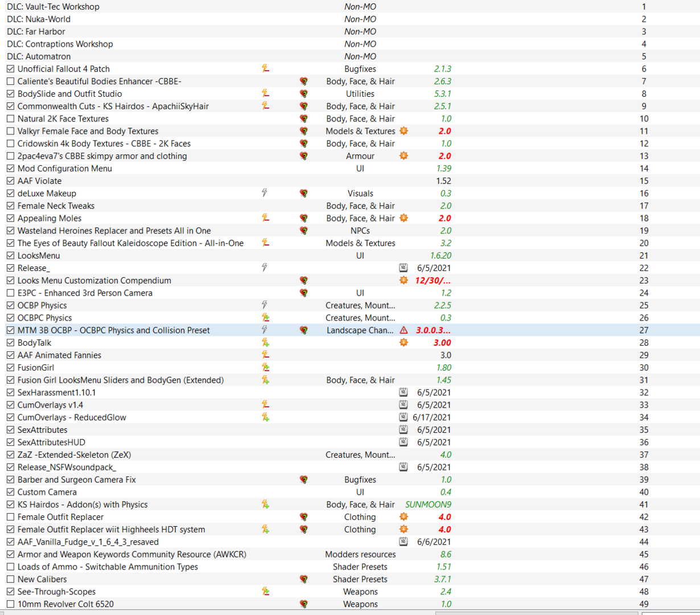Select the DLC: Automatron row
The image size is (700, 615).
(x=350, y=56)
